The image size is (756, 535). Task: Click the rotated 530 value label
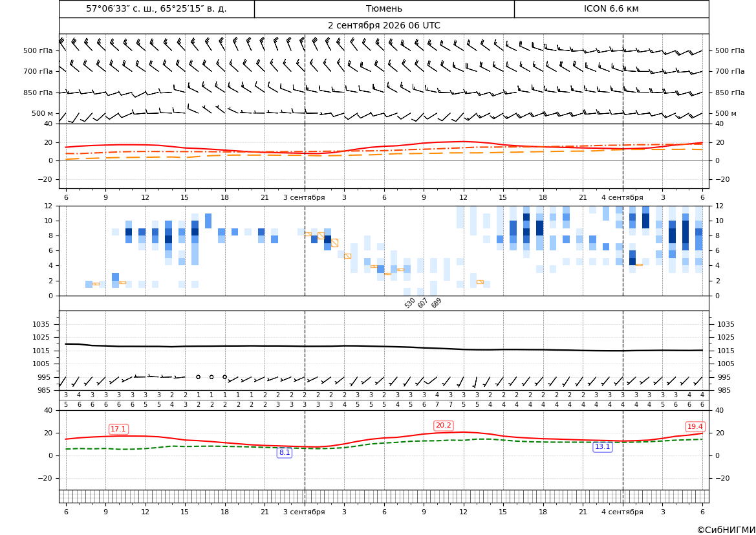tap(410, 303)
